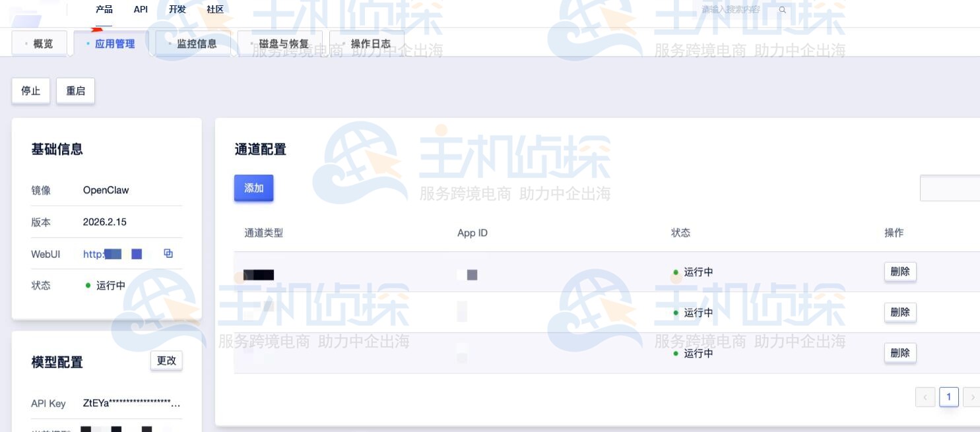The width and height of the screenshot is (980, 432).
Task: Restart the app with the 重启 button
Action: (x=75, y=90)
